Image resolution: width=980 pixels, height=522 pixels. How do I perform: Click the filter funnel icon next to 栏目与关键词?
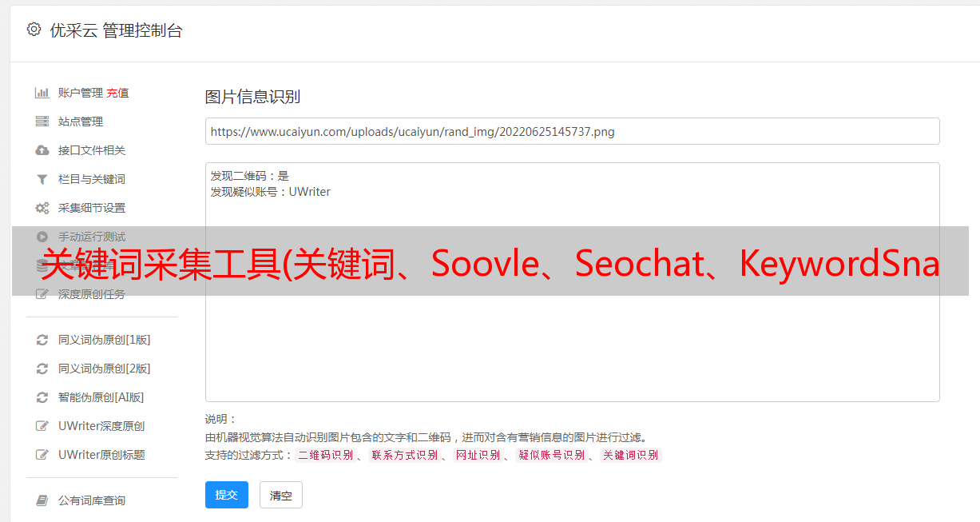point(42,179)
